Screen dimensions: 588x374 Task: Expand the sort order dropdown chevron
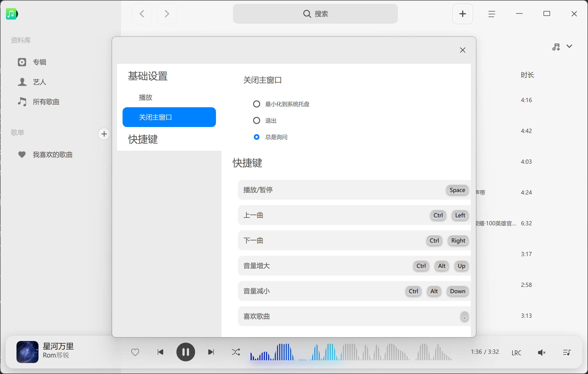pos(569,46)
